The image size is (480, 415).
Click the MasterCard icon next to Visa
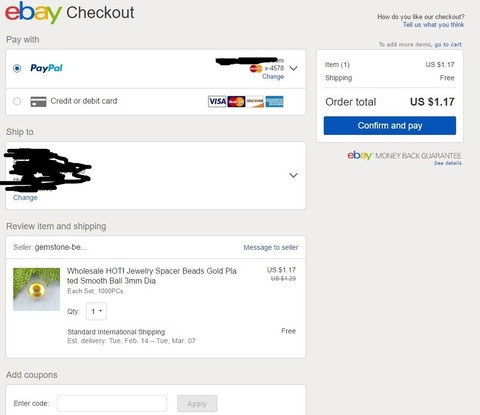coord(236,101)
